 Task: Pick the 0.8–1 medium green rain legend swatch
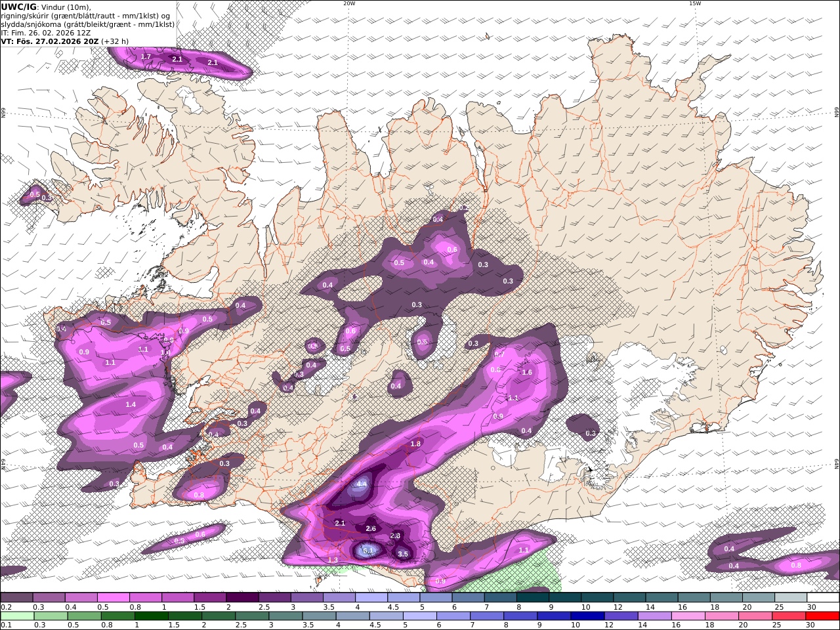(x=117, y=616)
